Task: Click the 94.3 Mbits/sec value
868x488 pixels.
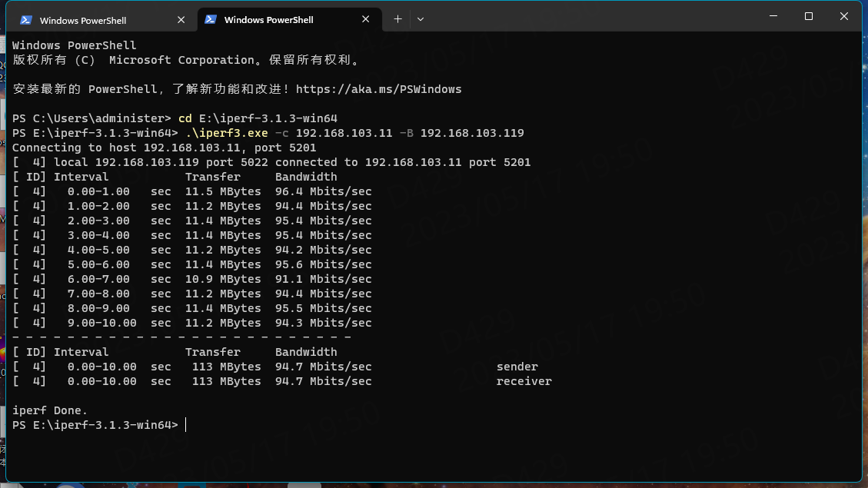Action: [x=323, y=323]
